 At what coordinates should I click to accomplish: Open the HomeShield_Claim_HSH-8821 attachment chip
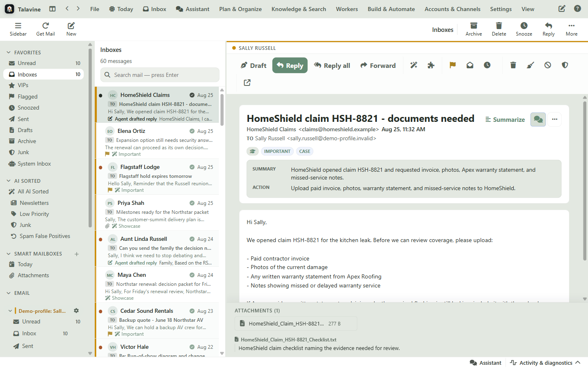(296, 323)
